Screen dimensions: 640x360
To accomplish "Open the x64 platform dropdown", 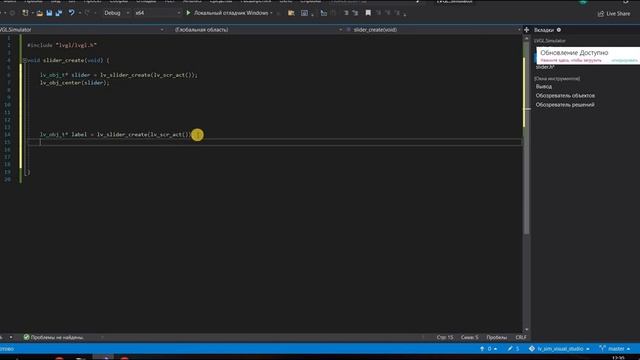I will pos(158,13).
